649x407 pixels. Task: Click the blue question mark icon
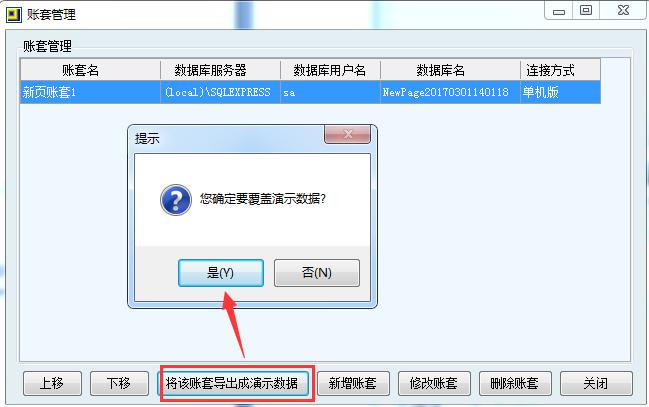[176, 200]
